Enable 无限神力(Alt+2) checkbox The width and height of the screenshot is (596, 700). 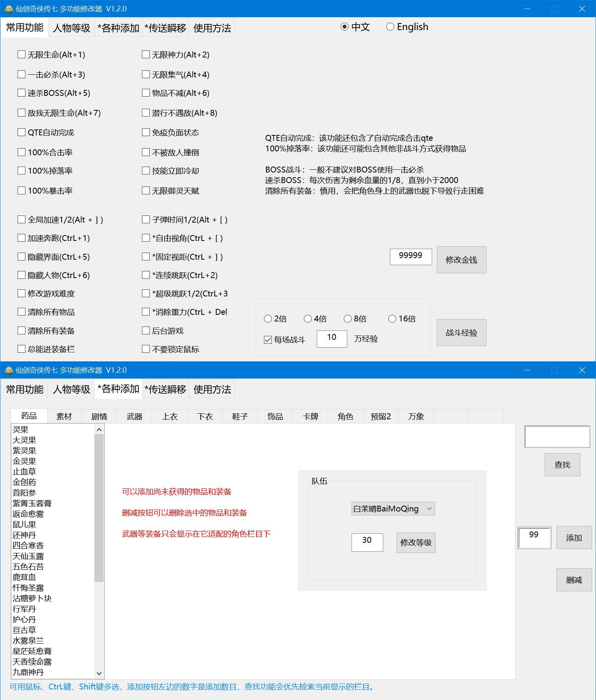coord(146,54)
